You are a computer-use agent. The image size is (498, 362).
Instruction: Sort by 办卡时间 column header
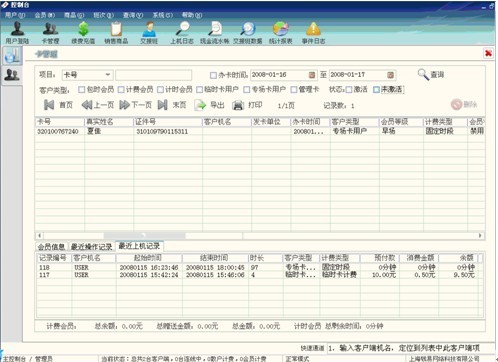coord(310,122)
